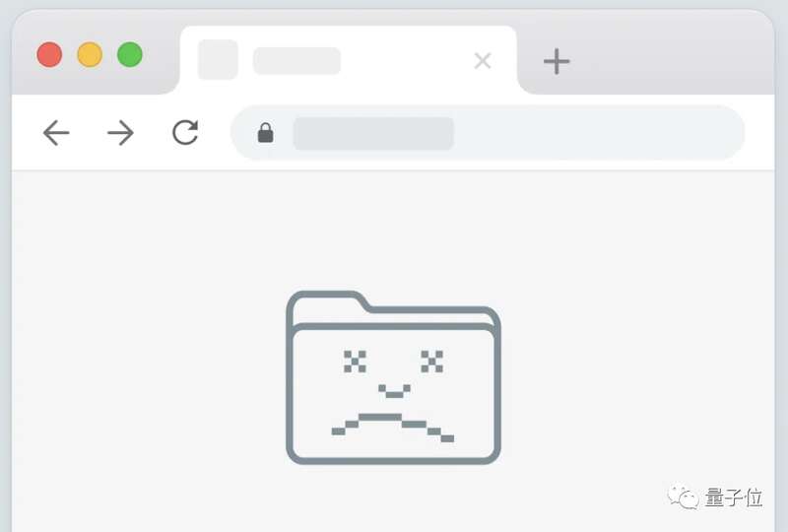Click the yellow minimize window button
The width and height of the screenshot is (788, 532).
click(x=90, y=55)
